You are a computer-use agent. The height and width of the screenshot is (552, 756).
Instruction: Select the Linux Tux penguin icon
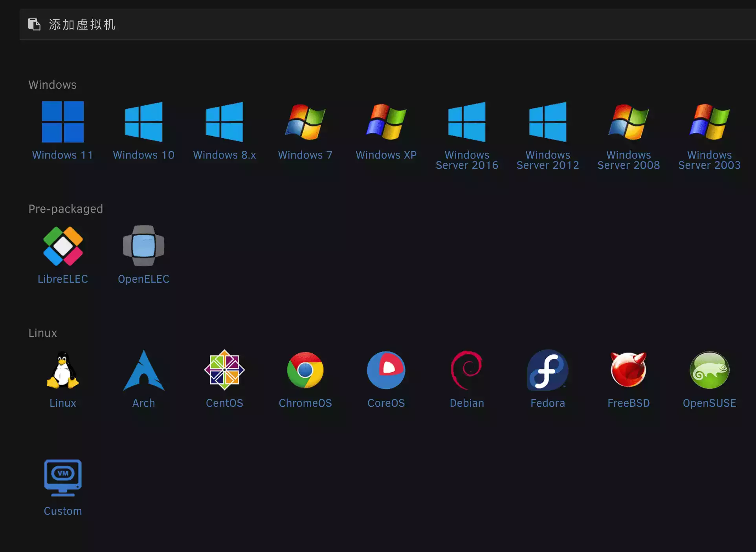[x=62, y=370]
